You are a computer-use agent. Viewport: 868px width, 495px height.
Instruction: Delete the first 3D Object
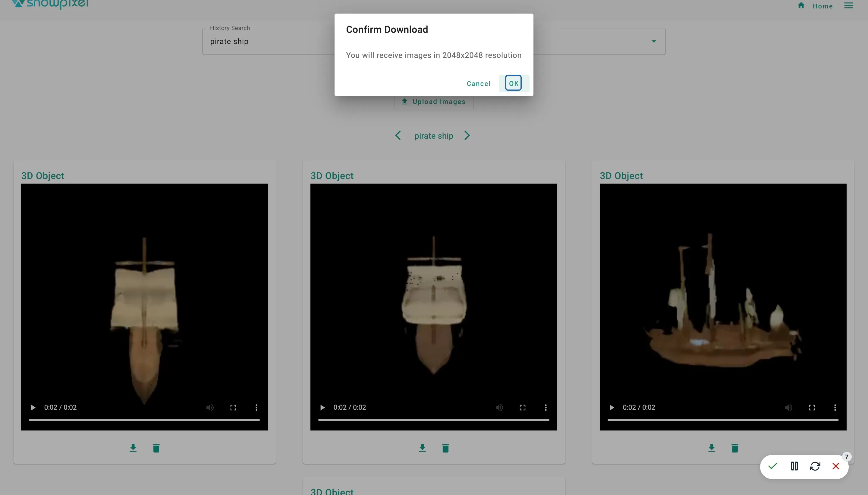click(x=156, y=448)
